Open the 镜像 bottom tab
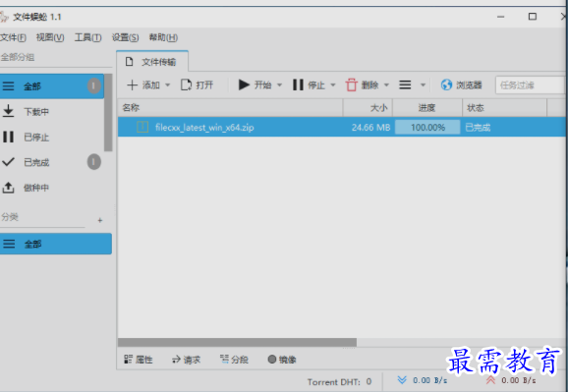Viewport: 568px width, 392px height. (x=282, y=360)
